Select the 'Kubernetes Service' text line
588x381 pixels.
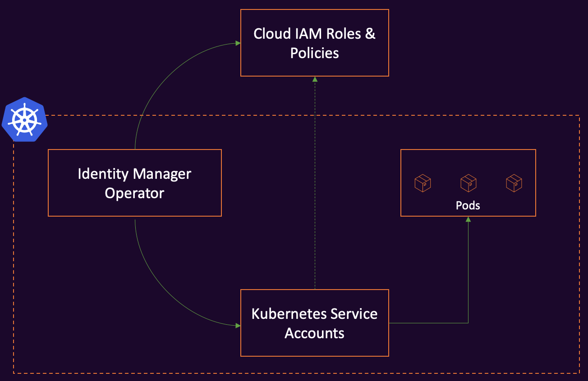coord(314,314)
